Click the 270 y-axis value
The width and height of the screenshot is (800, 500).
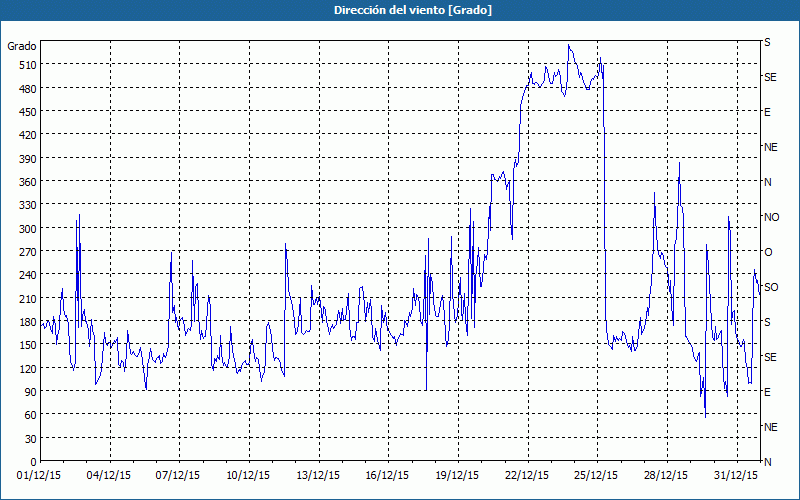[x=28, y=252]
